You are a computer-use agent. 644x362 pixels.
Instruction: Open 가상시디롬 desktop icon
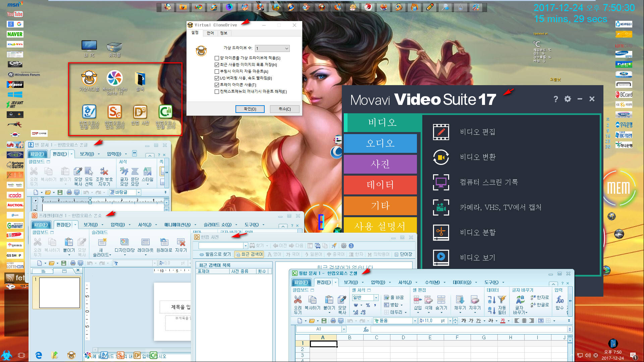[x=89, y=81]
